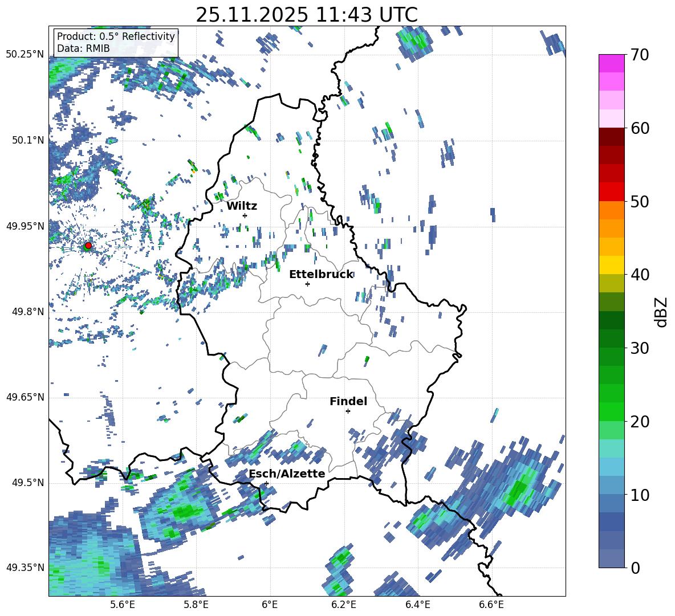Click the 49.8°N latitude label

tap(27, 312)
